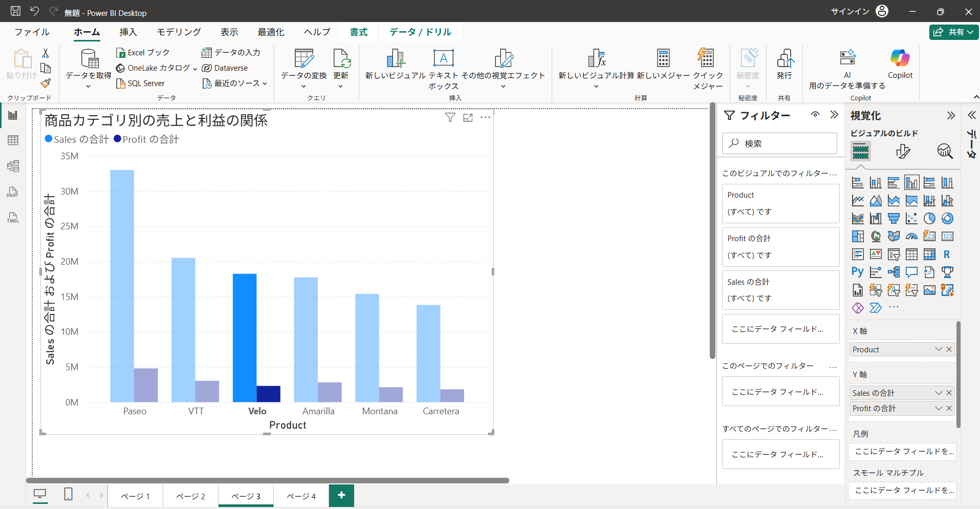Select the treemap visual
The image size is (980, 509).
click(x=858, y=237)
